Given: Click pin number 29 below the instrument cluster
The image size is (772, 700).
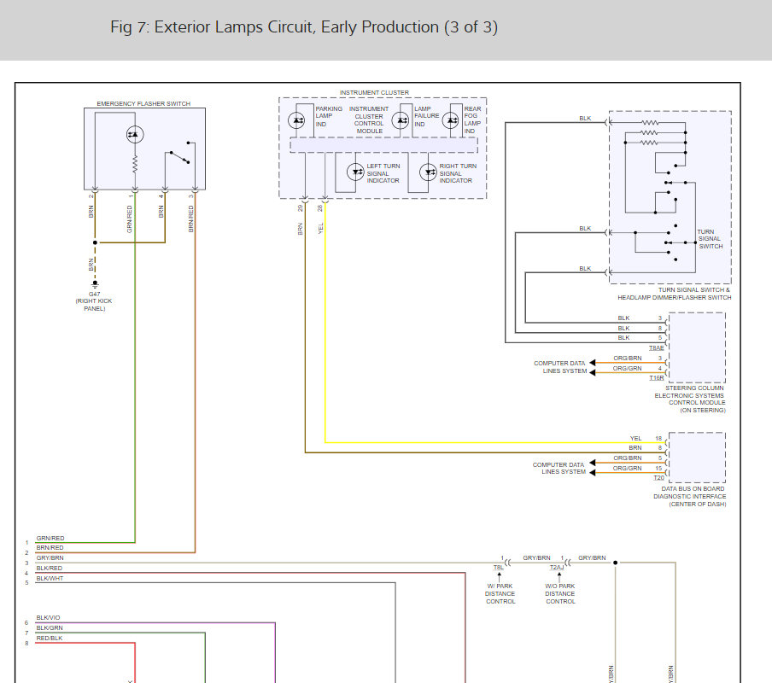Looking at the screenshot, I should (x=301, y=209).
